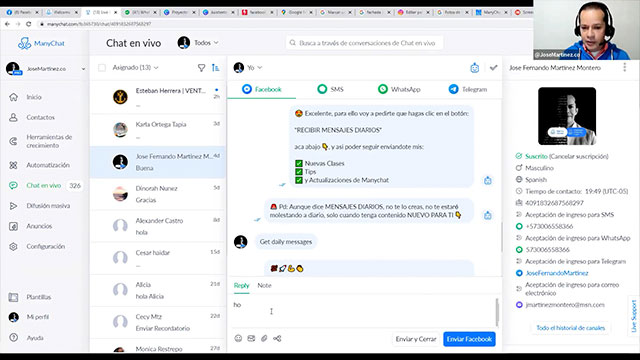This screenshot has width=640, height=360.
Task: Open Yo assignment dropdown
Action: coord(248,68)
